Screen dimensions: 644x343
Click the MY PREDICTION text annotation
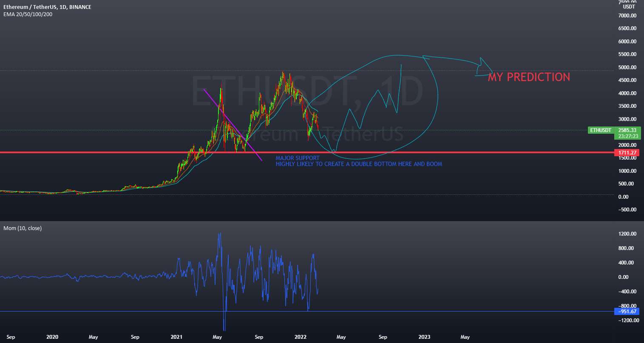529,77
